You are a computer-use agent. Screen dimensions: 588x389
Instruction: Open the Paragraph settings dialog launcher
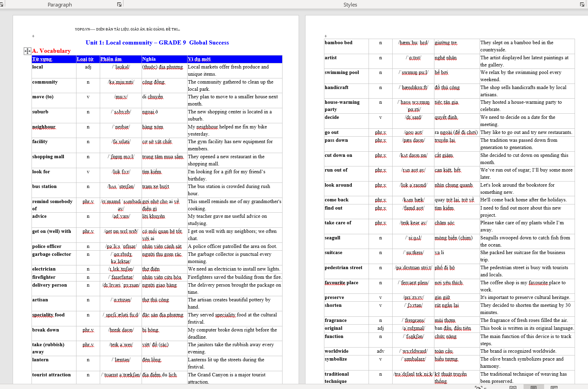pos(119,4)
